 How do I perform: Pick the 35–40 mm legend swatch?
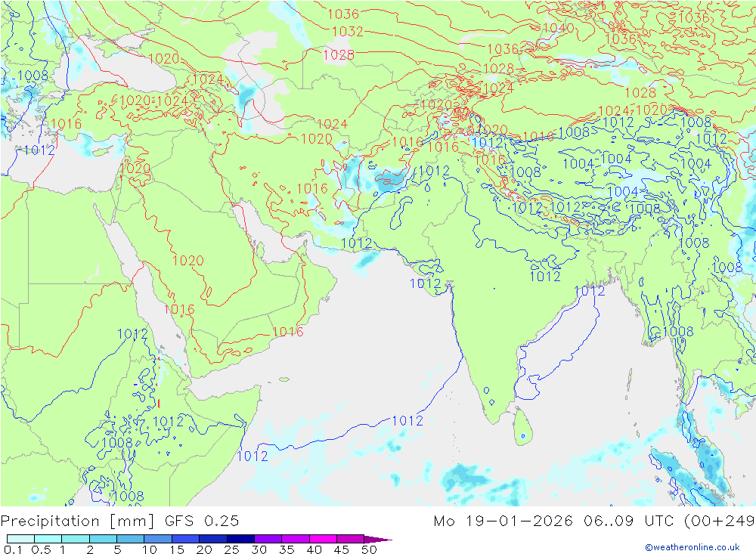pos(296,539)
